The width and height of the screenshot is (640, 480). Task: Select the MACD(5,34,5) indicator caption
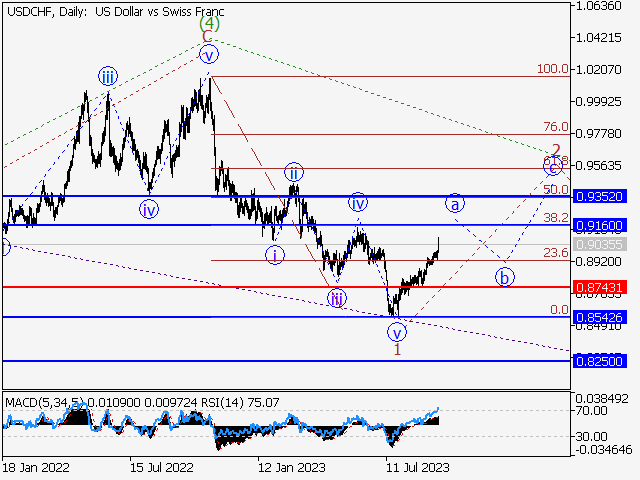point(44,403)
